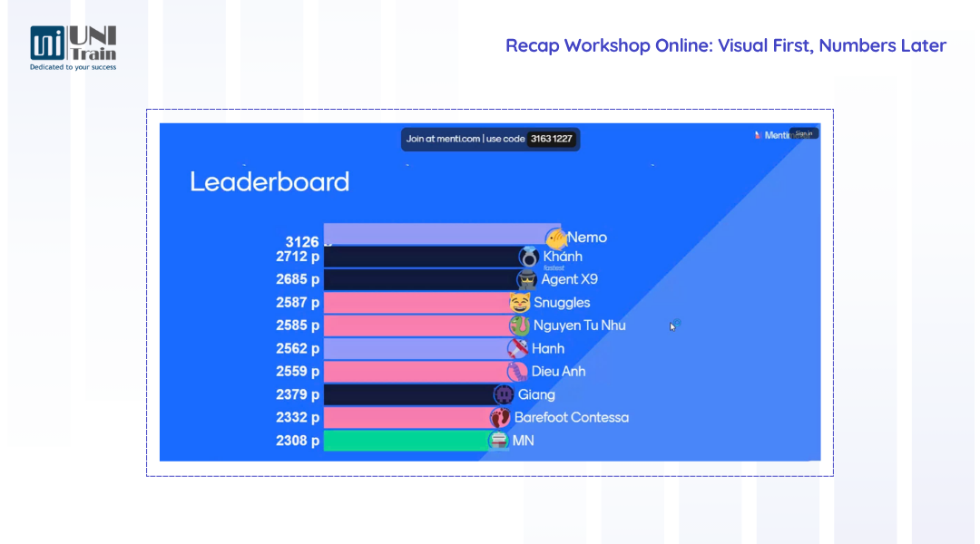980x544 pixels.
Task: Click MN's avatar icon
Action: point(498,441)
